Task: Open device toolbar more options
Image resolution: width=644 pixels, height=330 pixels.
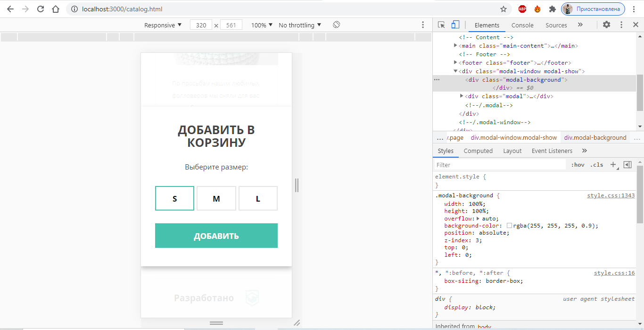Action: click(x=422, y=25)
